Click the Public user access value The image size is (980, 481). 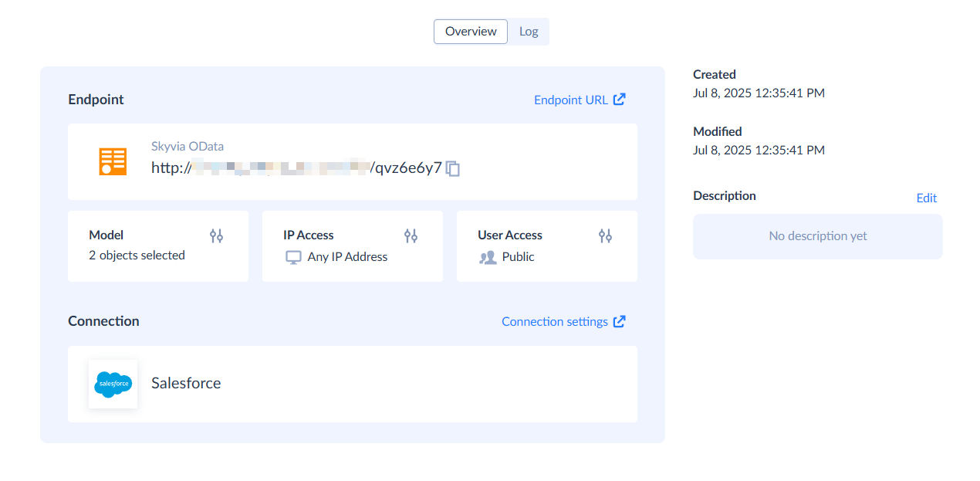(x=518, y=257)
